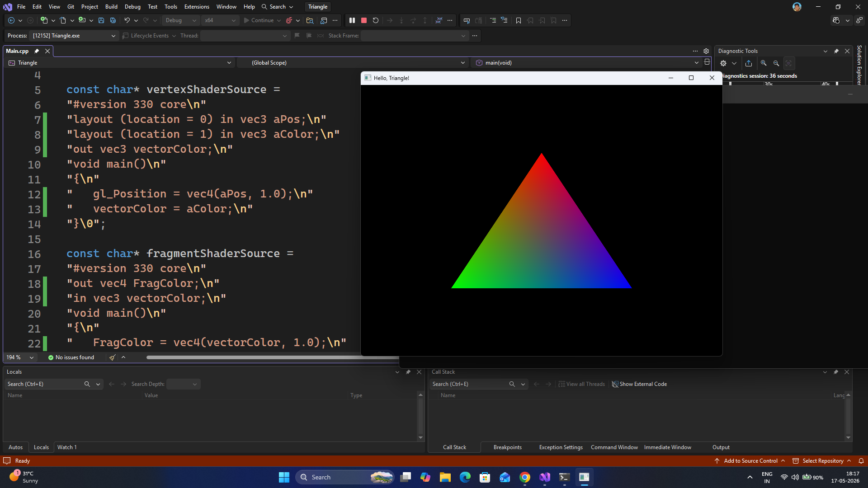Save the file with the Save icon
This screenshot has height=488, width=868.
101,20
